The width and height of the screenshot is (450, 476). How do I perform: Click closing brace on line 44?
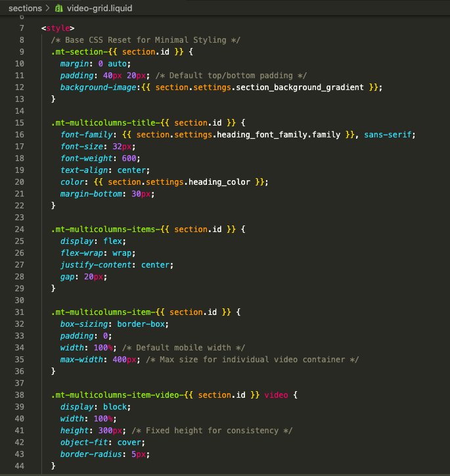tap(53, 465)
